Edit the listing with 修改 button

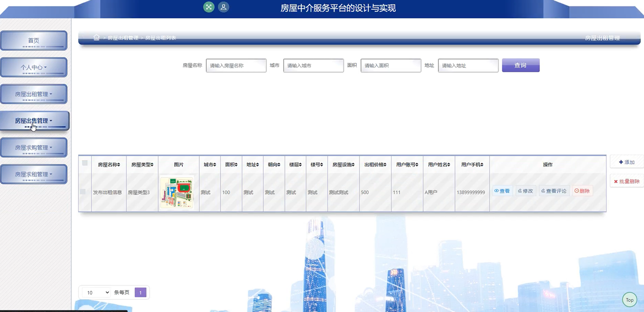[x=526, y=191]
